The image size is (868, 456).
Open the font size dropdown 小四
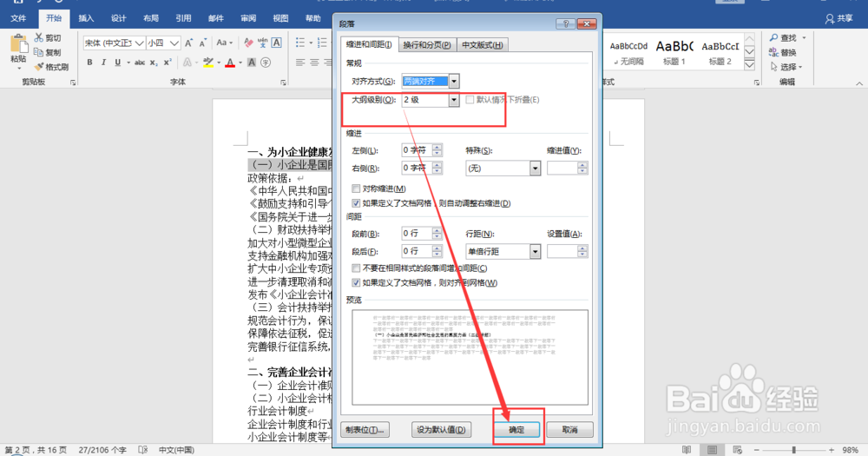[x=174, y=43]
